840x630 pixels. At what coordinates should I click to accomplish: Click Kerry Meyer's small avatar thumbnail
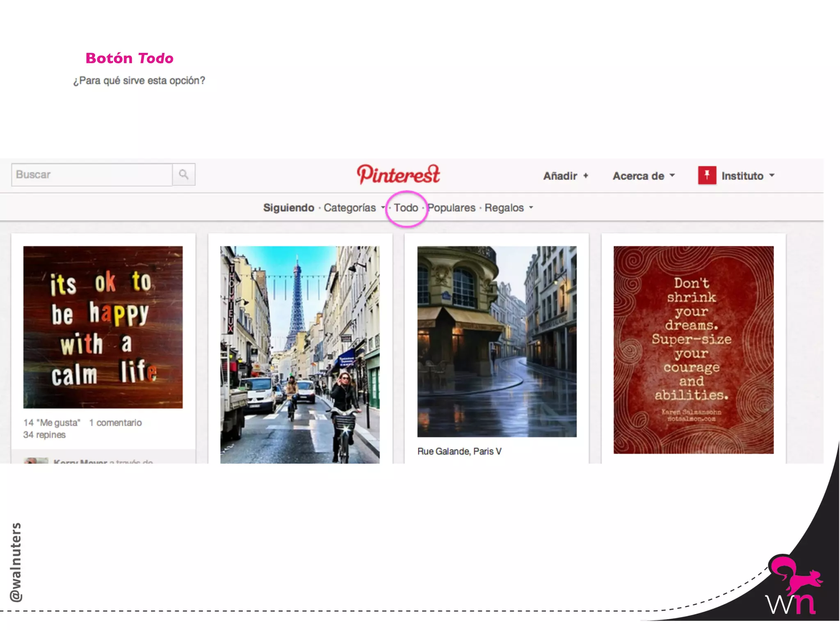(36, 461)
